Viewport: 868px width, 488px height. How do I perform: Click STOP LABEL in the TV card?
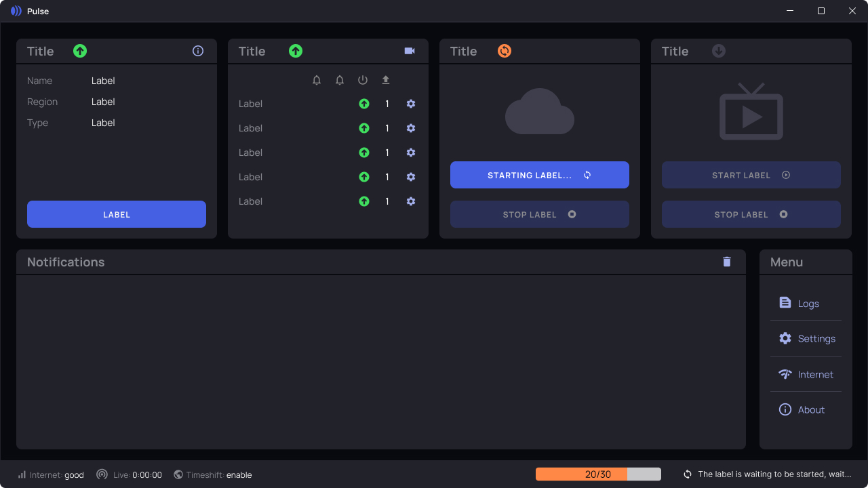pyautogui.click(x=751, y=214)
